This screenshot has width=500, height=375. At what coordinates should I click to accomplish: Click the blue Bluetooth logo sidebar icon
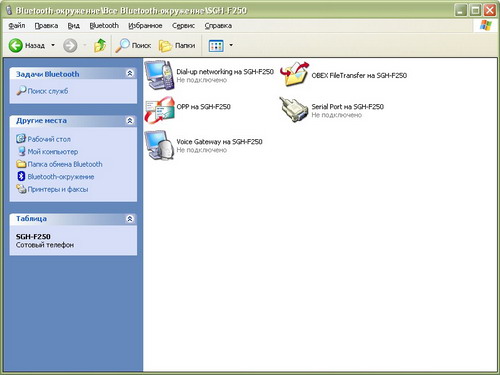[21, 176]
